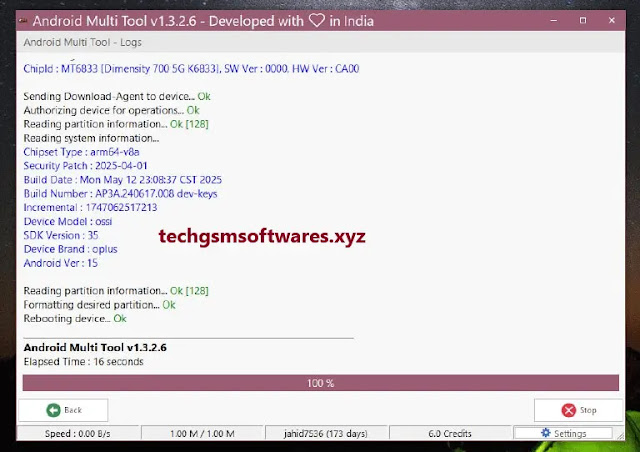Click the Android Ver : 15 line
640x452 pixels.
tap(60, 263)
